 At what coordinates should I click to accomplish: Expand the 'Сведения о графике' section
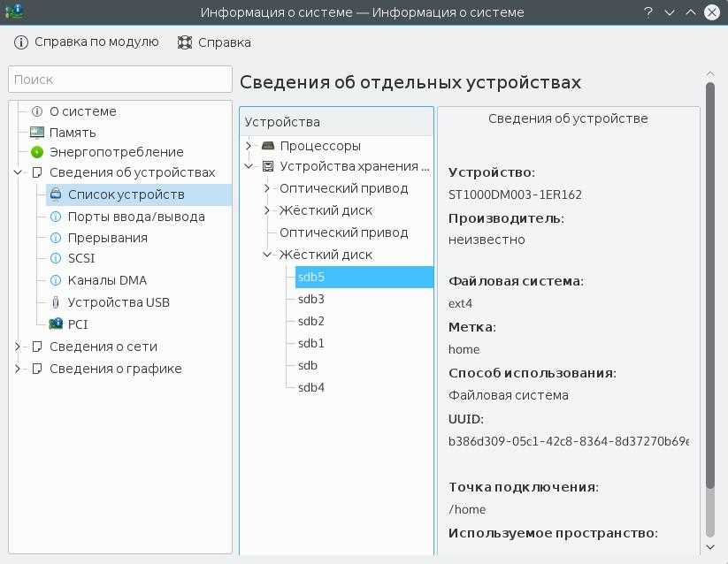point(18,369)
